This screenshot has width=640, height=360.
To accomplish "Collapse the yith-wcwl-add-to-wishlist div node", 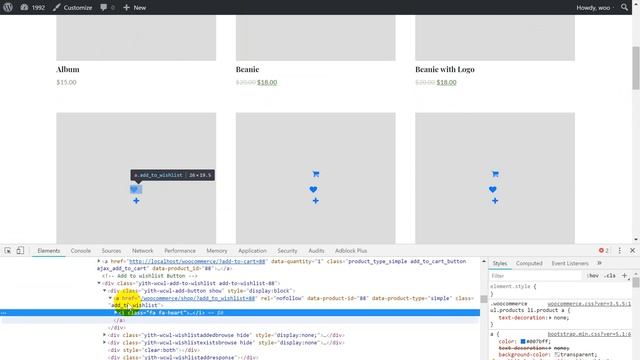I will pos(99,283).
